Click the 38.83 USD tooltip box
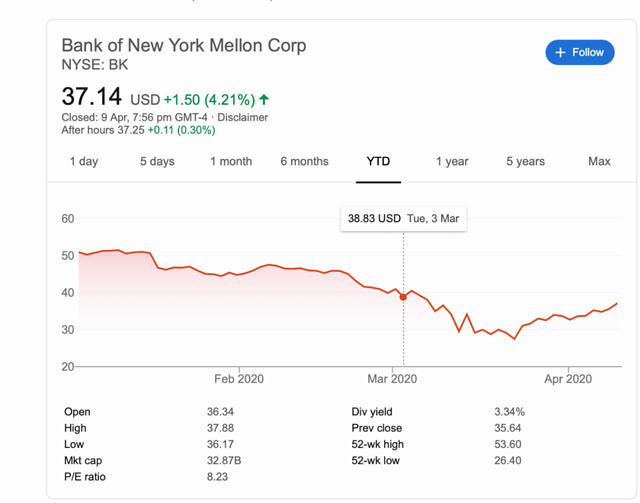The width and height of the screenshot is (640, 503). (403, 218)
